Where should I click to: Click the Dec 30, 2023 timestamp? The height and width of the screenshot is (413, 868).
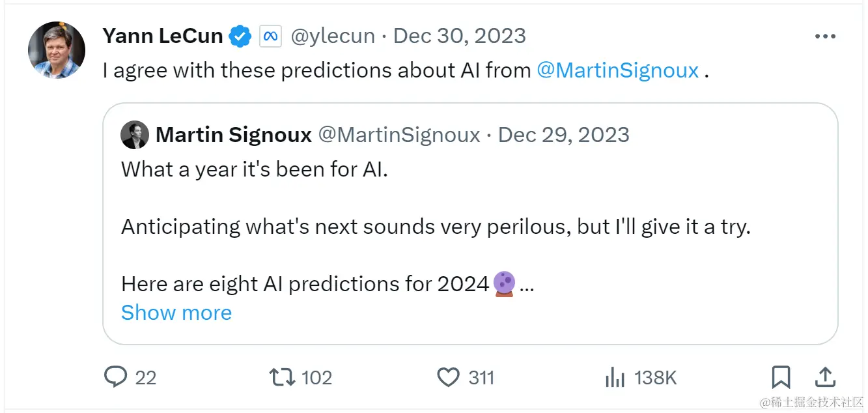[x=459, y=36]
